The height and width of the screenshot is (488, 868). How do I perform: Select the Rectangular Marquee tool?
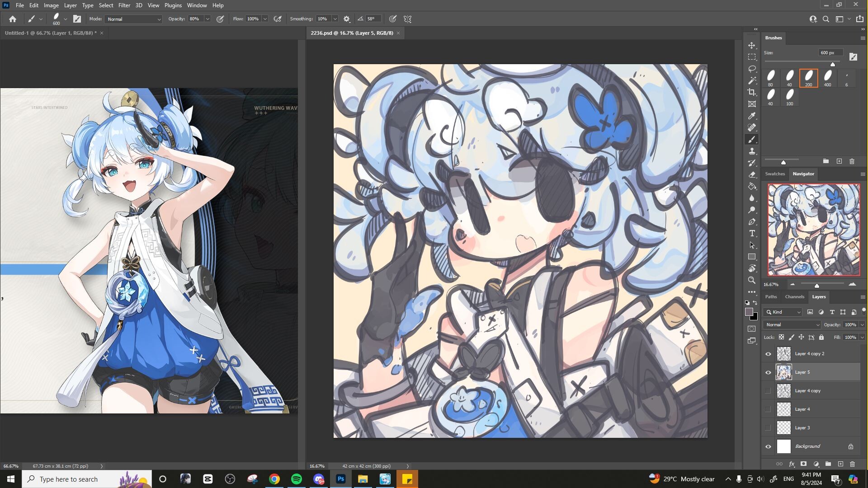(752, 57)
